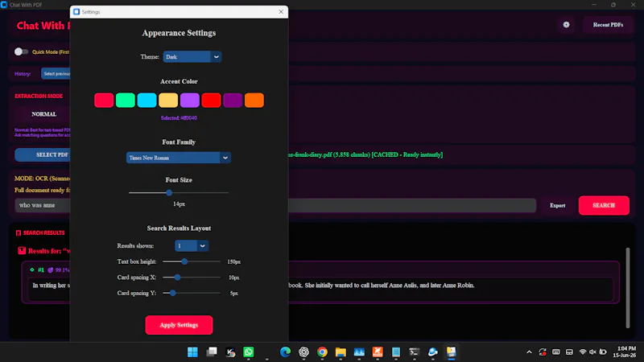Click the muted volume tray icon
This screenshot has width=644, height=362.
592,352
